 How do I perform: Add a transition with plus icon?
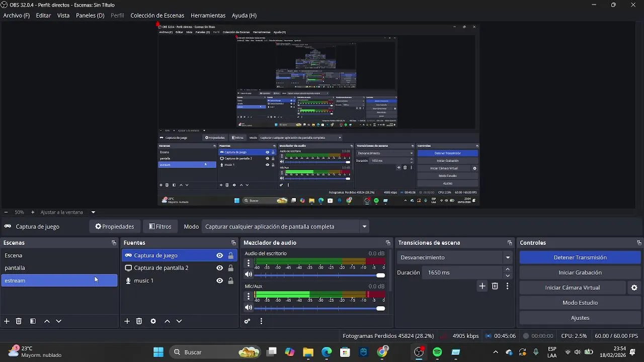482,286
